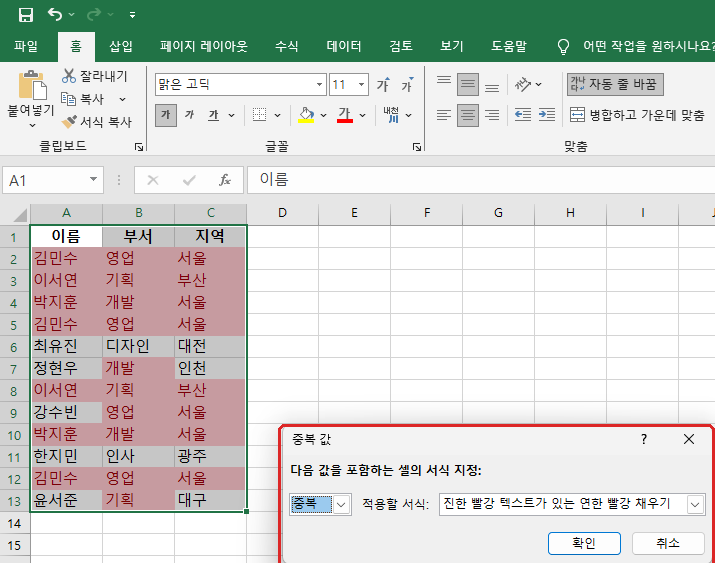The width and height of the screenshot is (715, 563).
Task: Select column D header
Action: click(282, 213)
